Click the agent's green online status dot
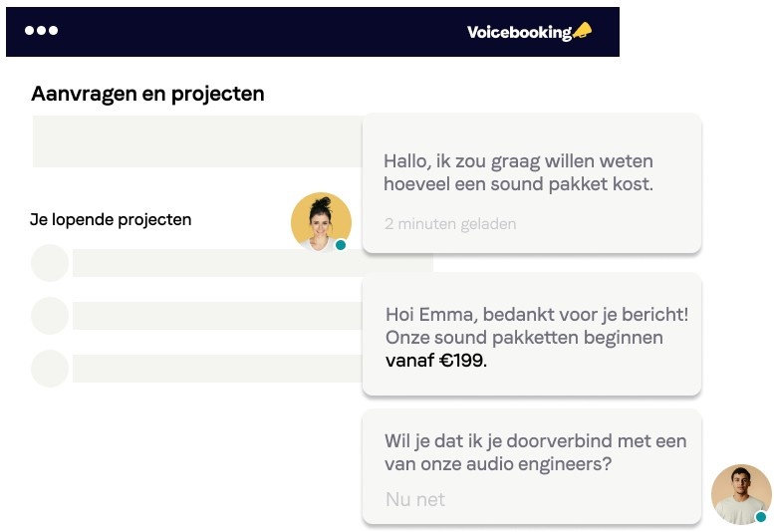This screenshot has height=532, width=774. click(761, 517)
